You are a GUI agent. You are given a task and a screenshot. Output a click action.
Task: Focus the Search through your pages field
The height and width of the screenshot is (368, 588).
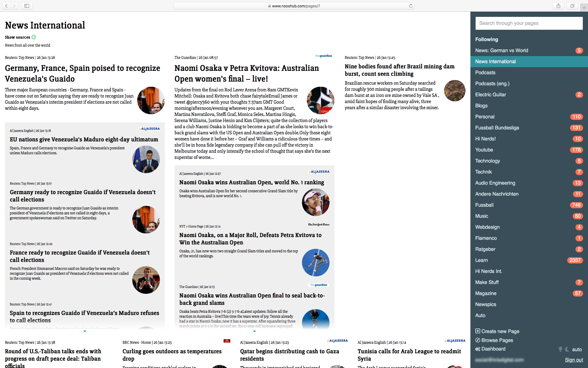[529, 23]
